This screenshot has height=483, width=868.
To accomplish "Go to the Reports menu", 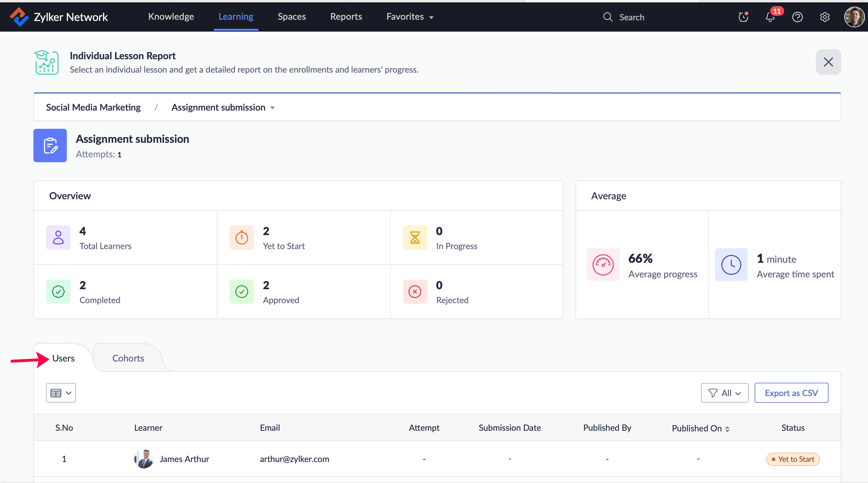I will click(346, 17).
